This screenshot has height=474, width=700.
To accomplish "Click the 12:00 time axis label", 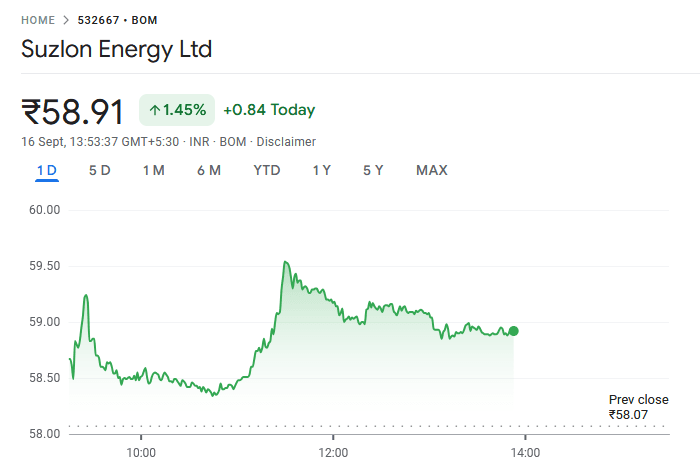I will pyautogui.click(x=333, y=453).
